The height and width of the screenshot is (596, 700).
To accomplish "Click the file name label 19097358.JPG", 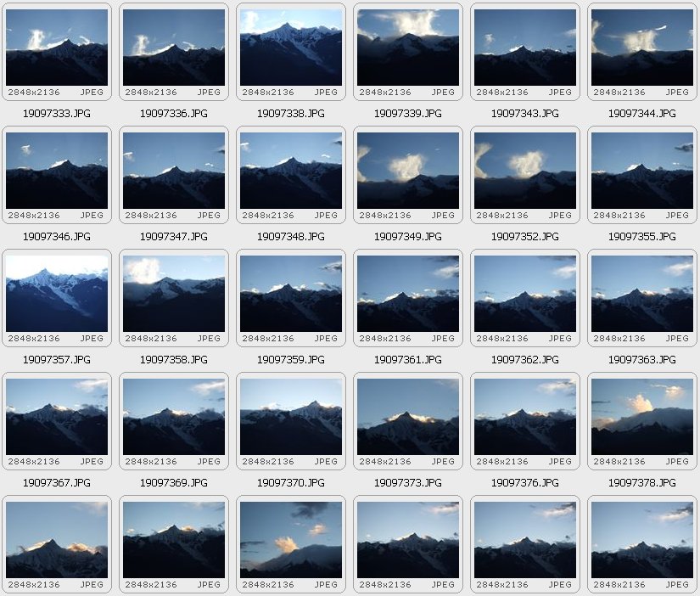I will pyautogui.click(x=174, y=360).
